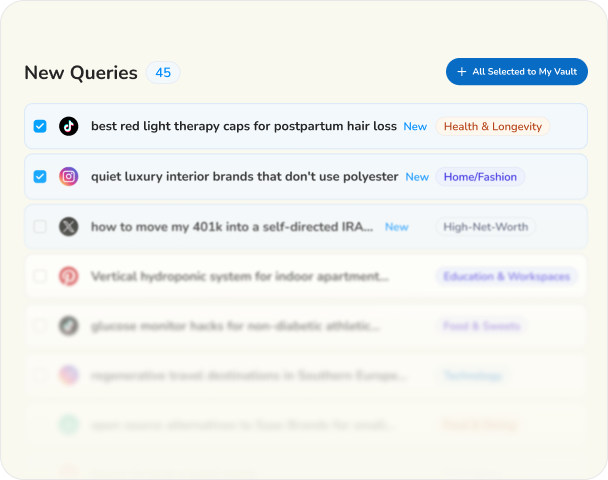Image resolution: width=608 pixels, height=480 pixels.
Task: Click the Pinterest icon on hydroponic query
Action: (68, 276)
